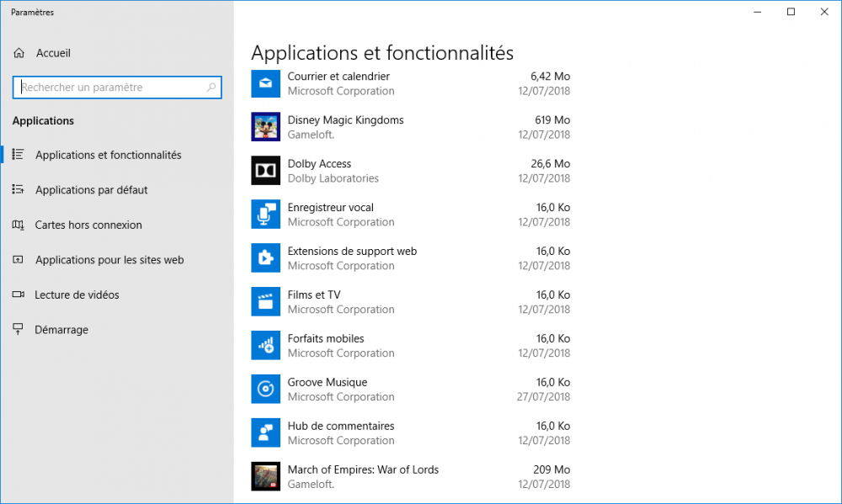Open Applications par défaut section

[91, 190]
